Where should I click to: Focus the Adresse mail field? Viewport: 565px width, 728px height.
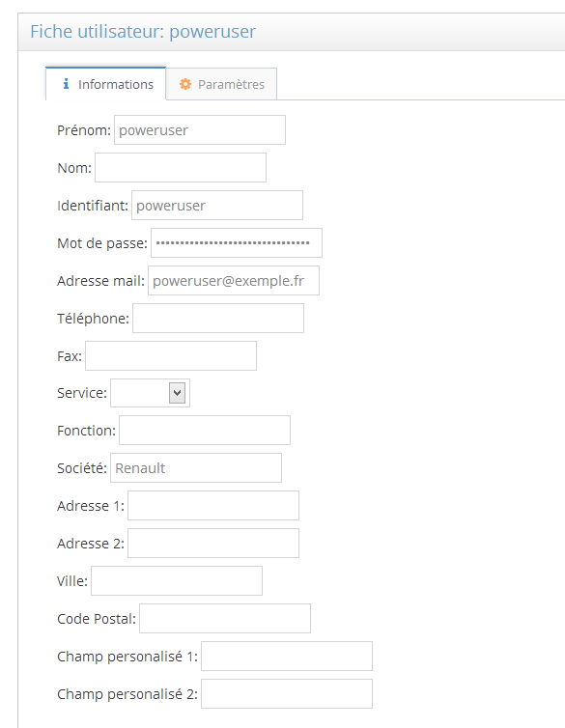pyautogui.click(x=234, y=280)
